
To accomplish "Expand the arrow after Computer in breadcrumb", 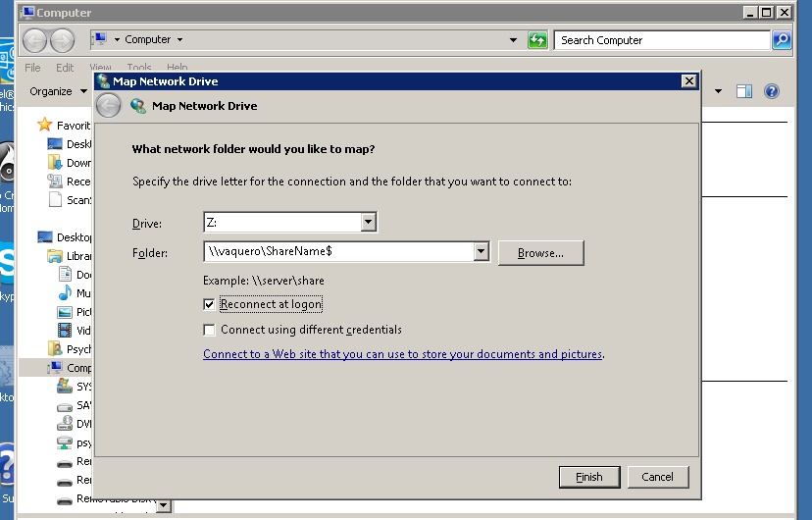I will (x=179, y=40).
